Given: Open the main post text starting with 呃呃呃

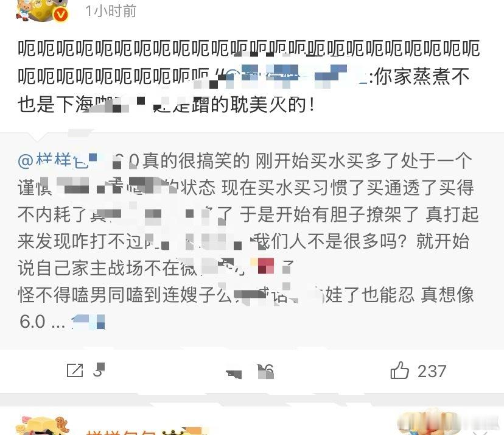Looking at the screenshot, I should (x=248, y=77).
